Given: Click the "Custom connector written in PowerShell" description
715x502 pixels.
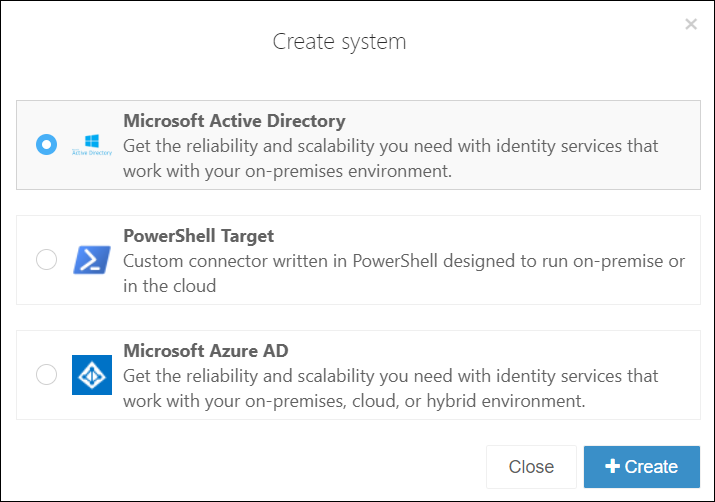Looking at the screenshot, I should [x=404, y=274].
